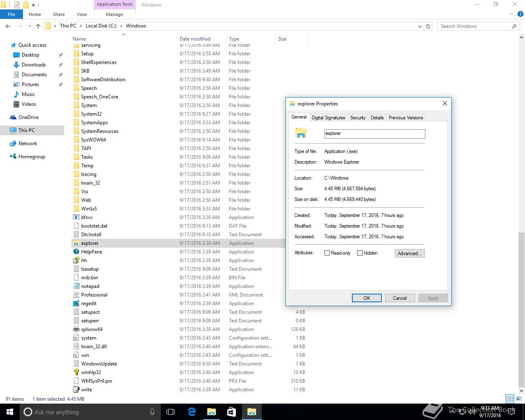Click the winhlp32 application icon
Screen dimensions: 525x420
[x=76, y=372]
